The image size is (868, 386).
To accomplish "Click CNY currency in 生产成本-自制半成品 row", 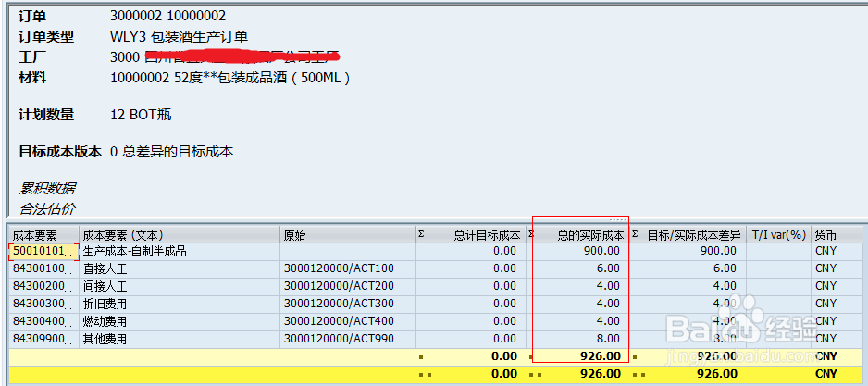I will click(x=826, y=251).
